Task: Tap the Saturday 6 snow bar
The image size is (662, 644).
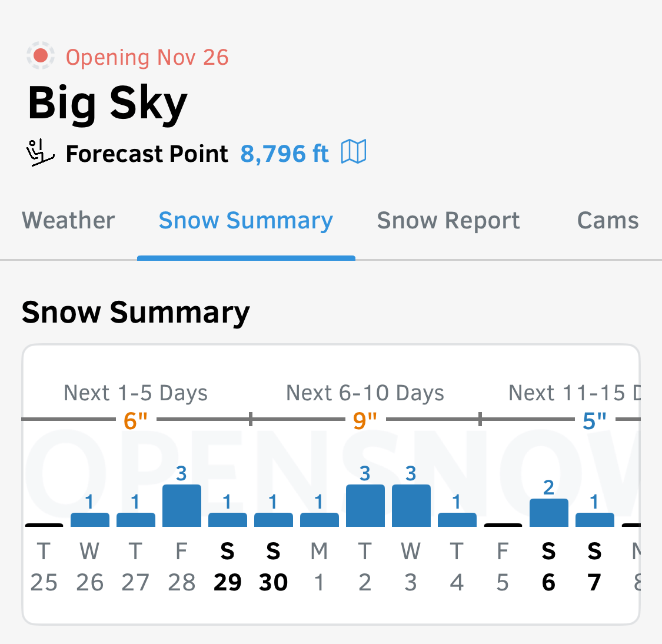Action: 548,513
